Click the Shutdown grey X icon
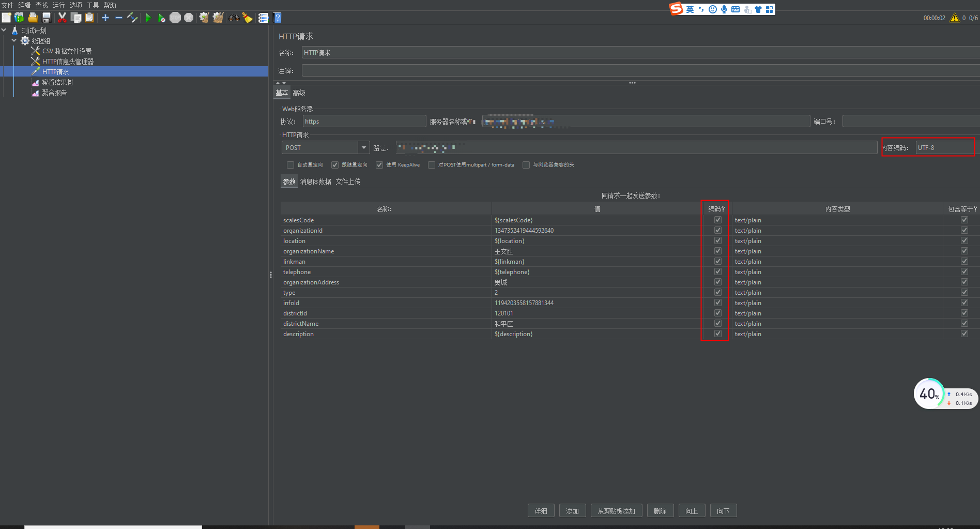Viewport: 980px width, 529px height. (x=189, y=18)
